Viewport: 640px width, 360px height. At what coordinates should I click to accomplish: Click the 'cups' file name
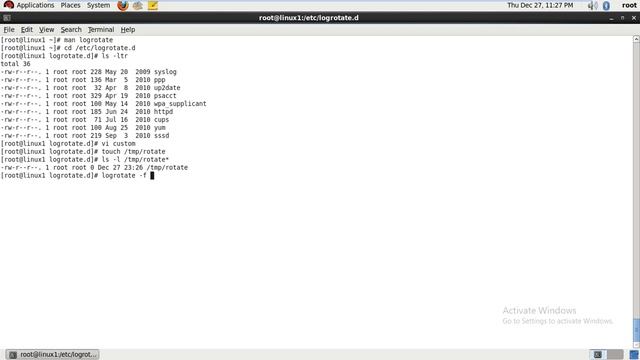(161, 120)
